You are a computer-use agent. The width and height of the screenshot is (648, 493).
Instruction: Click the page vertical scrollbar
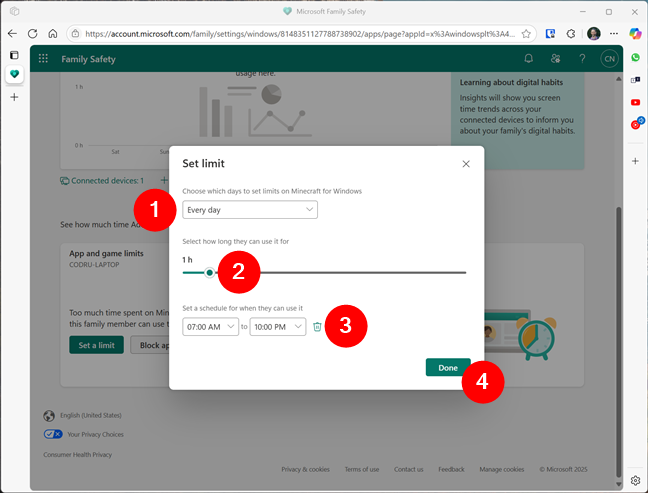[x=619, y=341]
